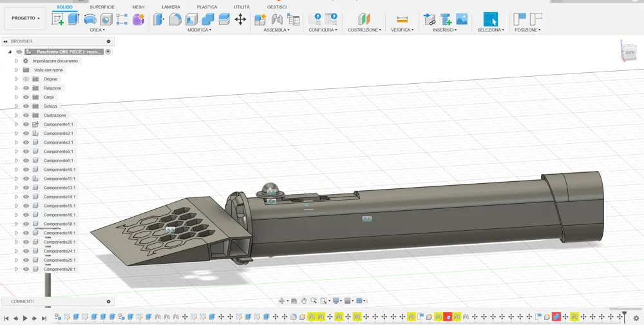Open the COSTRUZIONE dropdown menu
Viewport: 644px width, 325px height.
pos(365,30)
